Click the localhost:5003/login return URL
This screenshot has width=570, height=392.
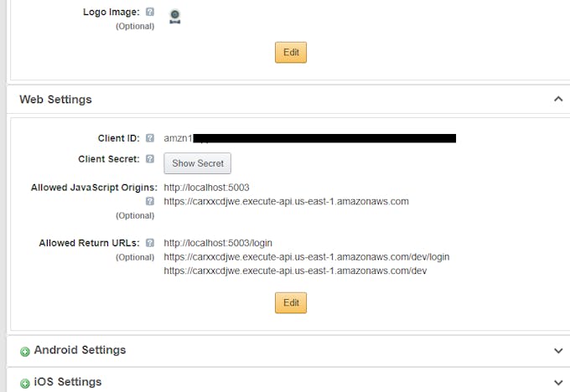coord(218,243)
